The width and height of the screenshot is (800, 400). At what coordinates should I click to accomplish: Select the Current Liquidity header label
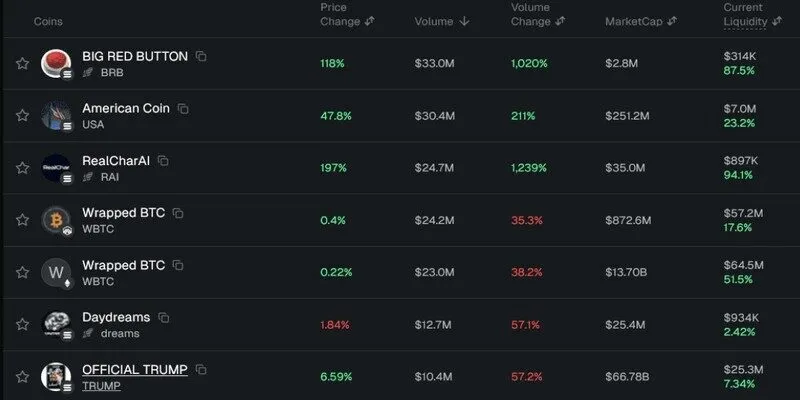click(x=745, y=14)
